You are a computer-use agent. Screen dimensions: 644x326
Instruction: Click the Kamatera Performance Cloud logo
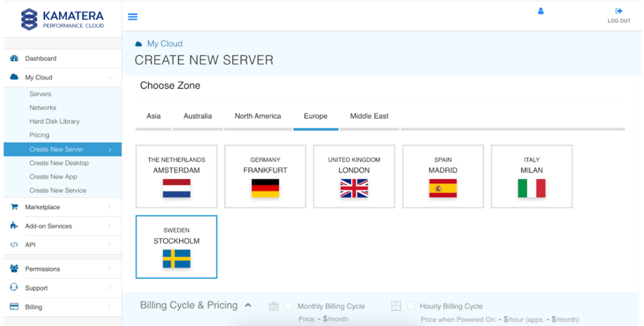coord(62,20)
